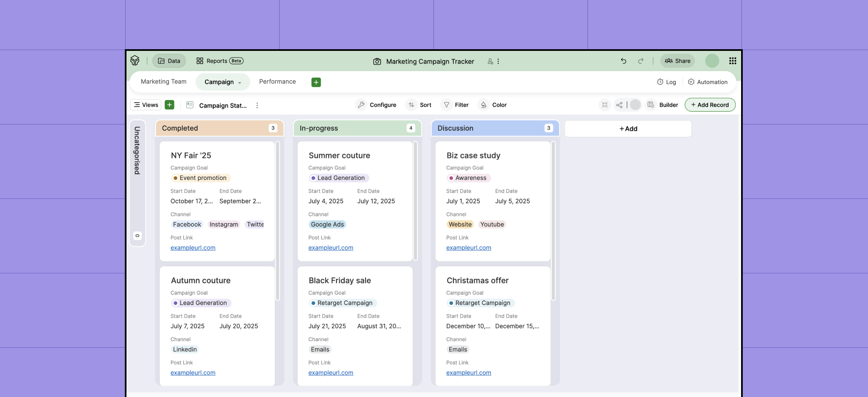Open the NY Fair '25 card
The width and height of the screenshot is (868, 397).
click(217, 201)
